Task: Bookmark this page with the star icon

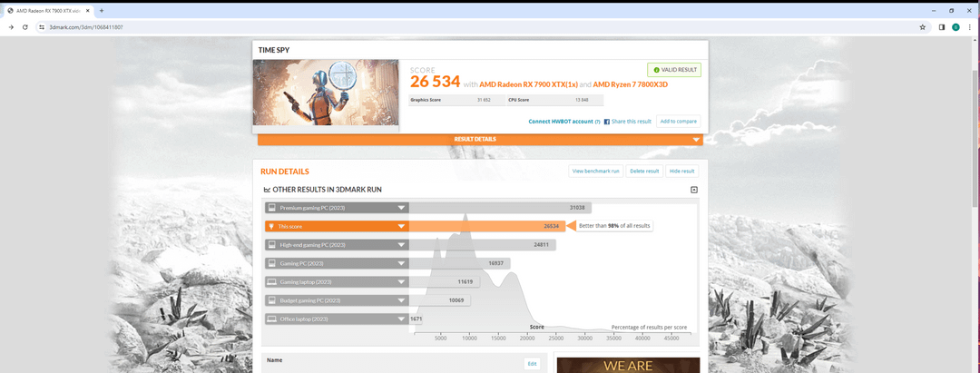Action: (923, 27)
